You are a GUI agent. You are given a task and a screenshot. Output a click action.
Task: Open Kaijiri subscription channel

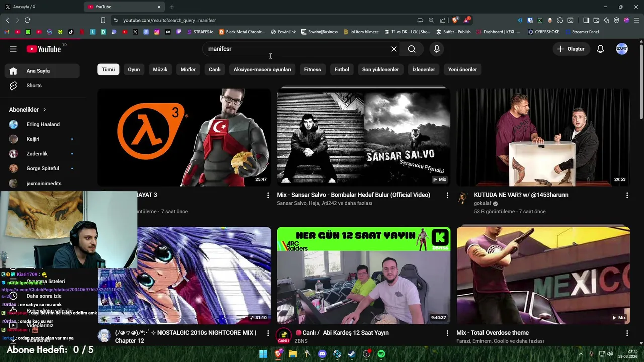coord(42,139)
